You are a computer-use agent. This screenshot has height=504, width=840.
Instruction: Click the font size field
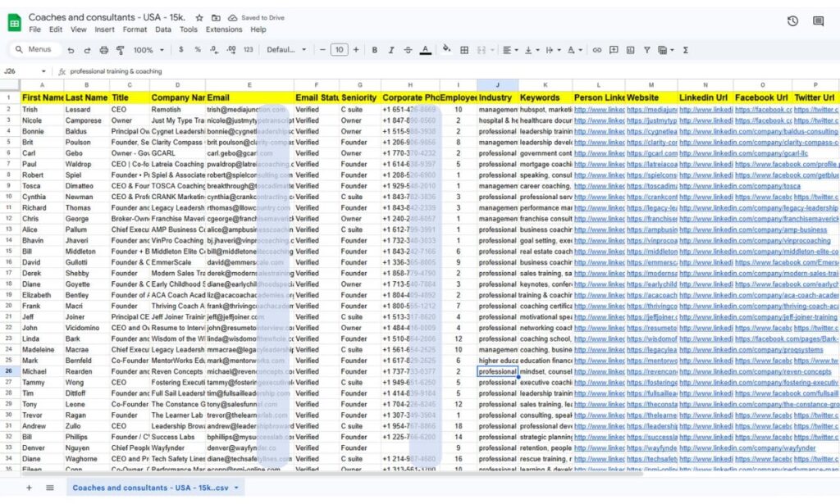coord(339,50)
